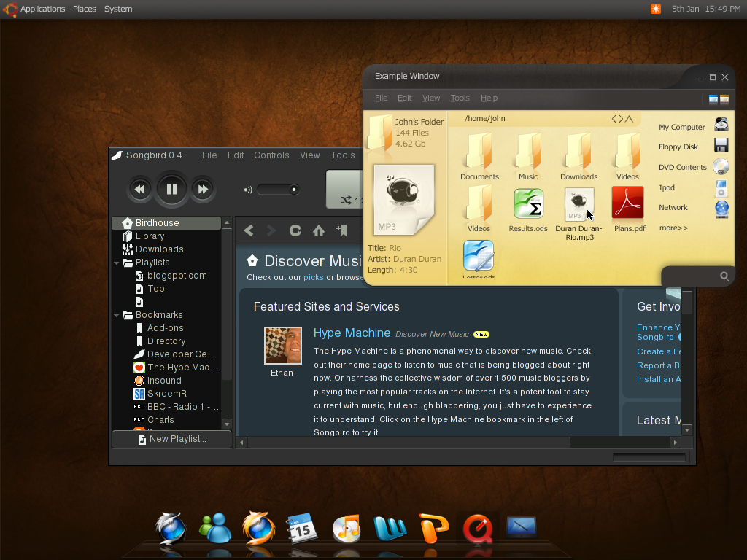
Task: Toggle shuffle mode in Songbird
Action: (x=346, y=200)
